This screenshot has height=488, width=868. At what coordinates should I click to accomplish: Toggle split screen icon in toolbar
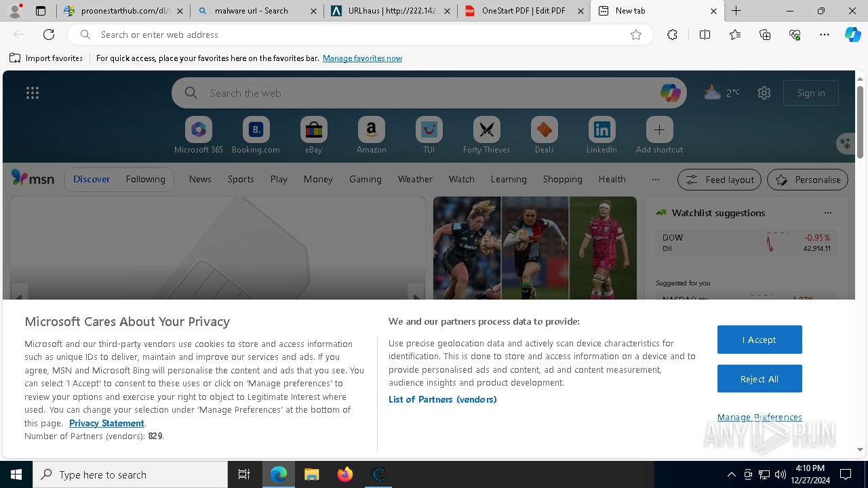[705, 35]
